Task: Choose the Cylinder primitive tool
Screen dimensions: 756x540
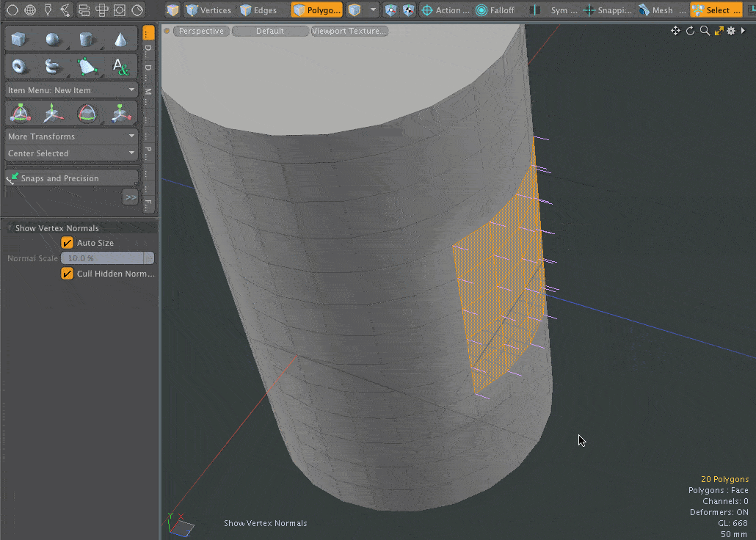Action: pyautogui.click(x=87, y=40)
